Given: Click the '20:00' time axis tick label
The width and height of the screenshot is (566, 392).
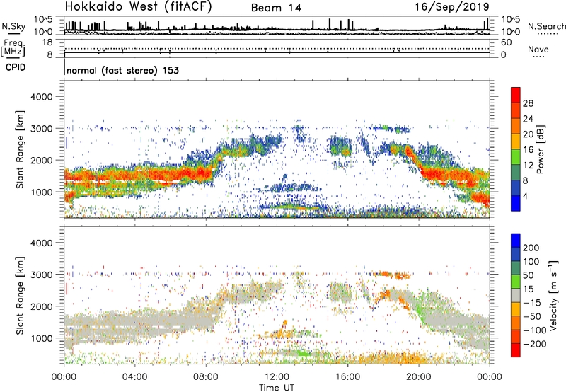Looking at the screenshot, I should 418,377.
